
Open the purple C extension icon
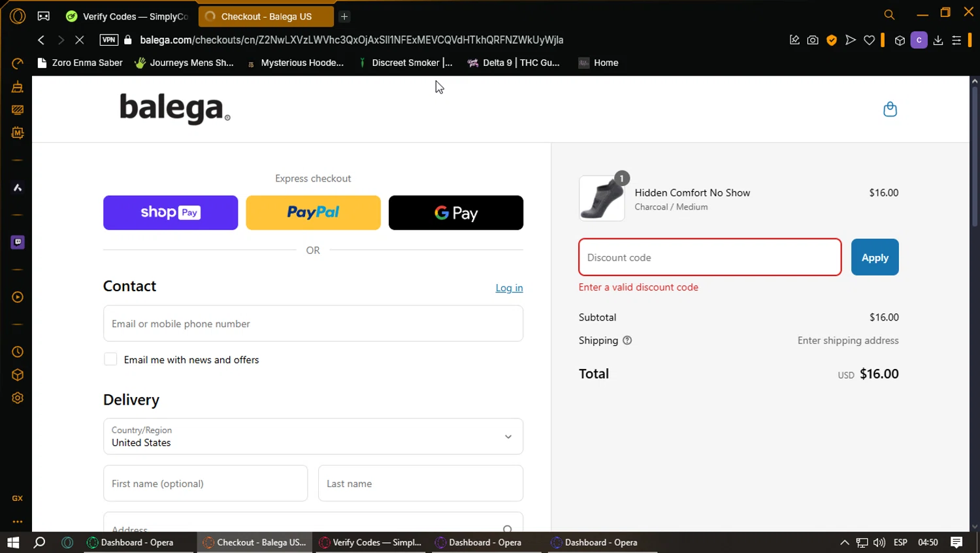[919, 40]
